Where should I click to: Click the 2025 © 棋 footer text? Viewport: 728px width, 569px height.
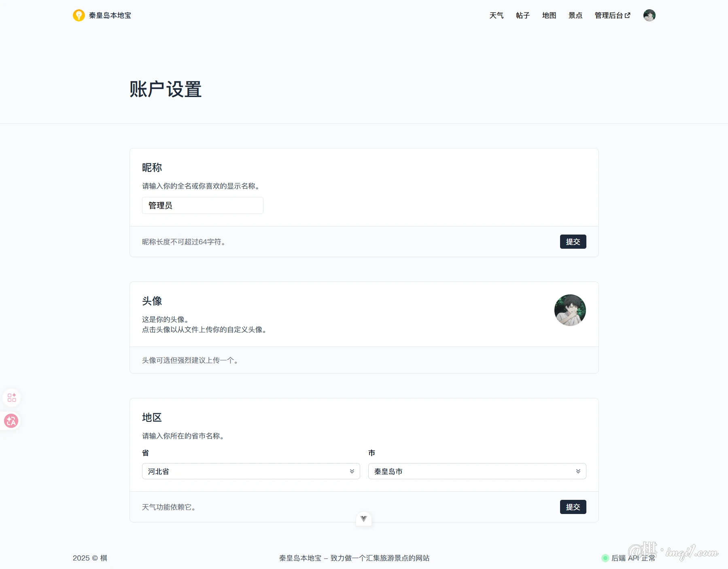click(90, 558)
